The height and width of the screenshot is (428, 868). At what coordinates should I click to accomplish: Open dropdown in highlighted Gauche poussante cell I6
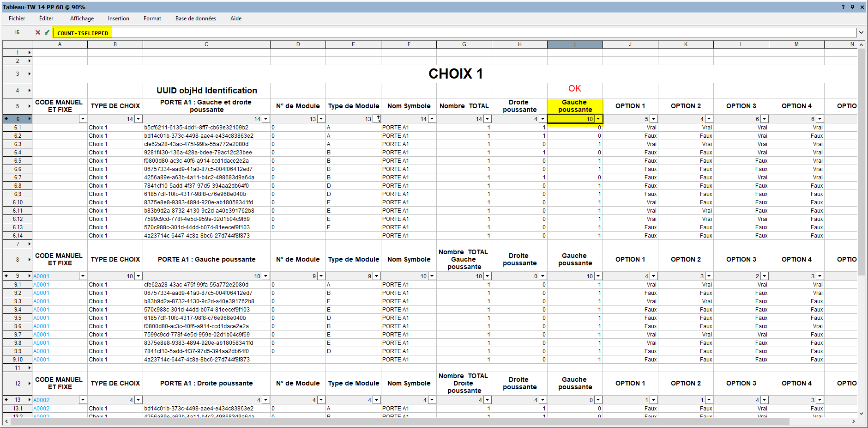pos(598,119)
